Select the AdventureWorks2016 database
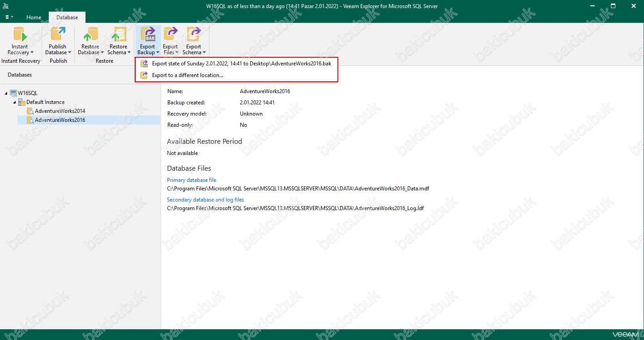This screenshot has width=644, height=340. point(60,120)
